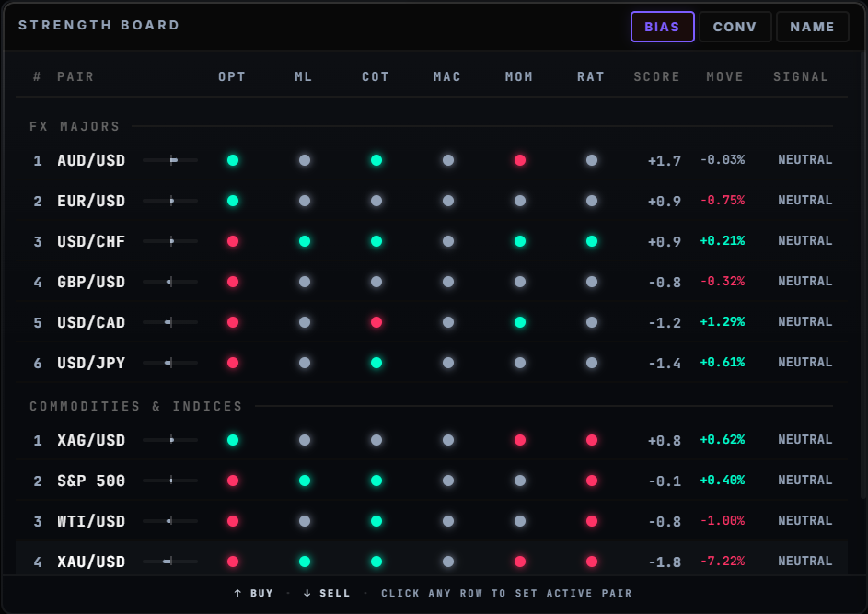Image resolution: width=868 pixels, height=614 pixels.
Task: Click the S&P 500 RAT red dot
Action: tap(592, 481)
